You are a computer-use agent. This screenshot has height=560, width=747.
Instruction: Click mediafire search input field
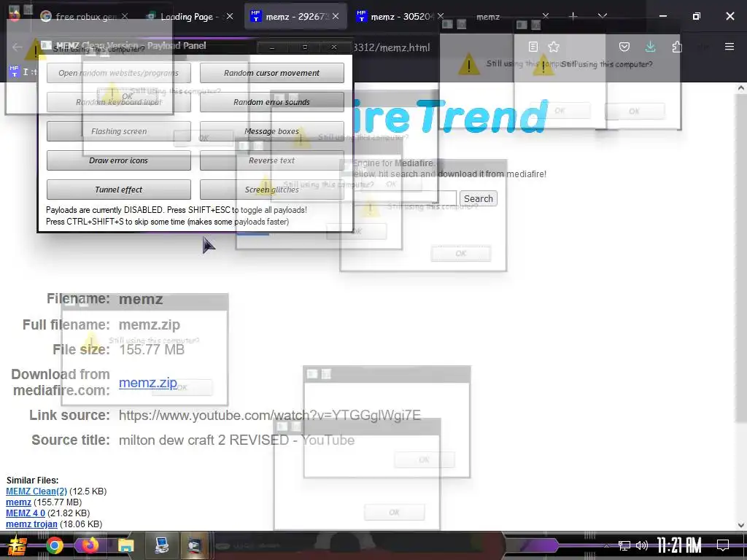[x=405, y=198]
